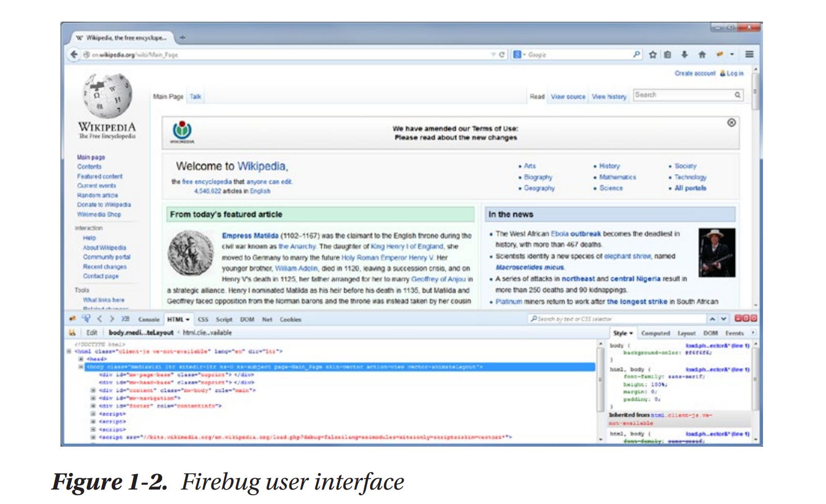Image resolution: width=826 pixels, height=504 pixels.
Task: Click the Firebug element inspect tool icon
Action: coord(86,319)
